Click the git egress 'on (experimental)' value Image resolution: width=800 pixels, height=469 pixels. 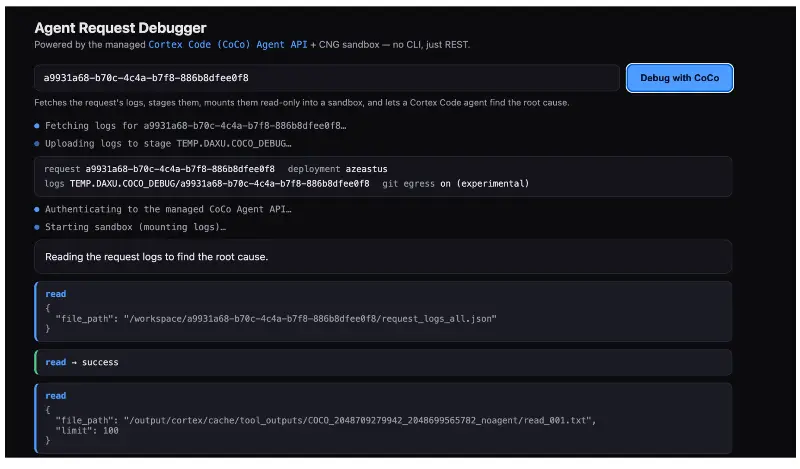(485, 184)
